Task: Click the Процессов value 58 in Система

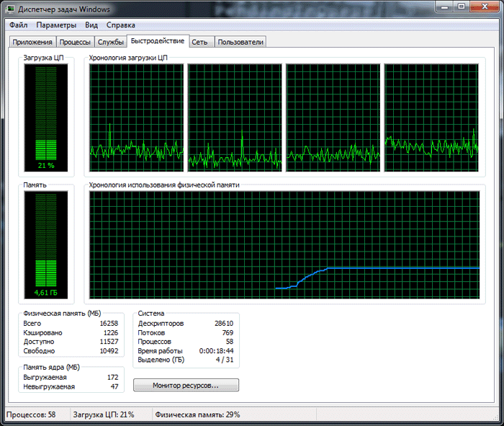Action: pyautogui.click(x=230, y=342)
